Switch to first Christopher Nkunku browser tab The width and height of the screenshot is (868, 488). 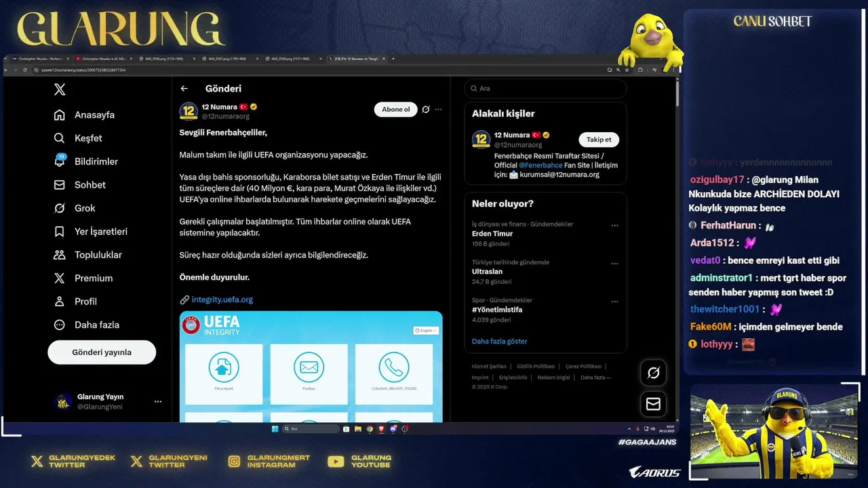(x=39, y=59)
